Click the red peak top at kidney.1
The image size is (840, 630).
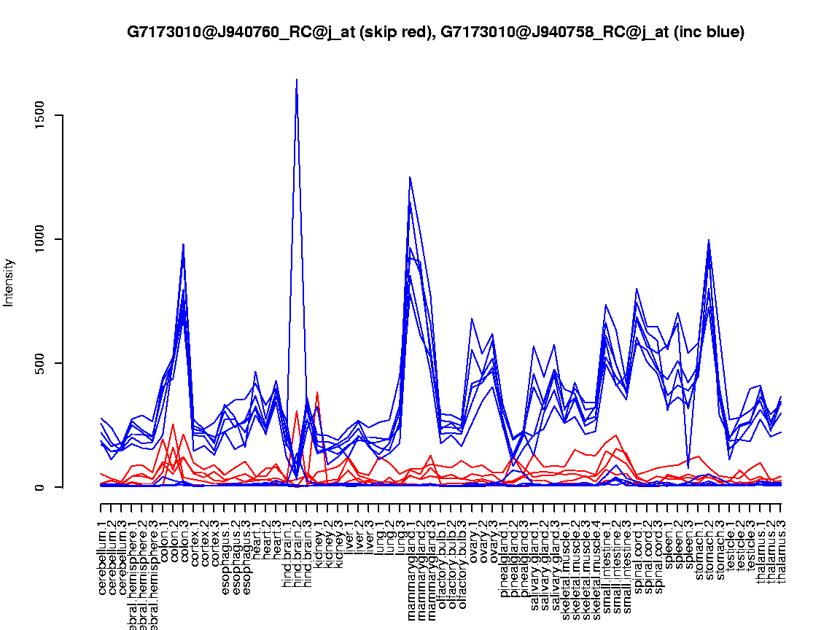[317, 394]
